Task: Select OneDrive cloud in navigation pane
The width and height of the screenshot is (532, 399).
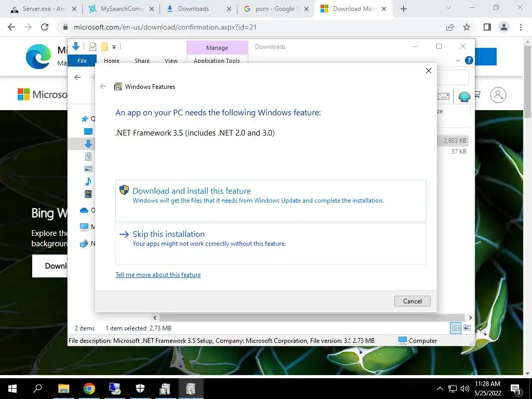Action: [84, 210]
